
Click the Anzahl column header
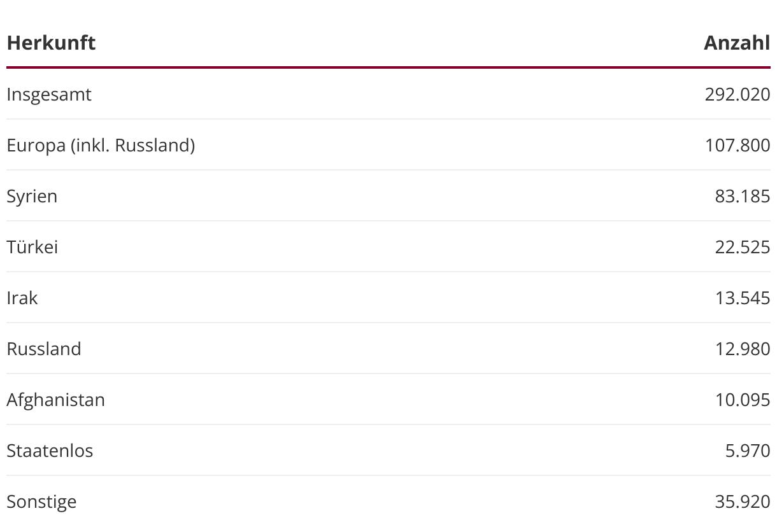coord(737,43)
